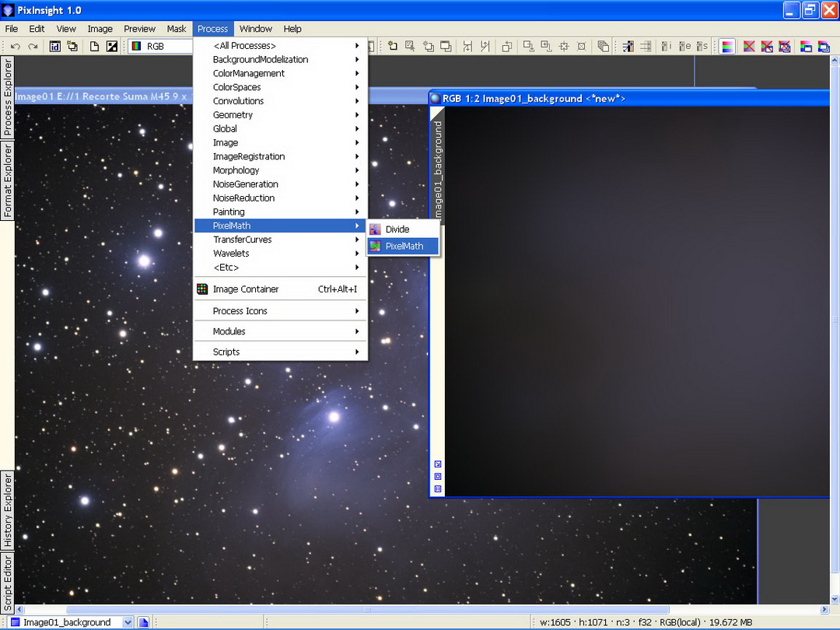Screen dimensions: 840x630
Task: Expand the Scripts submenu
Action: pyautogui.click(x=281, y=352)
